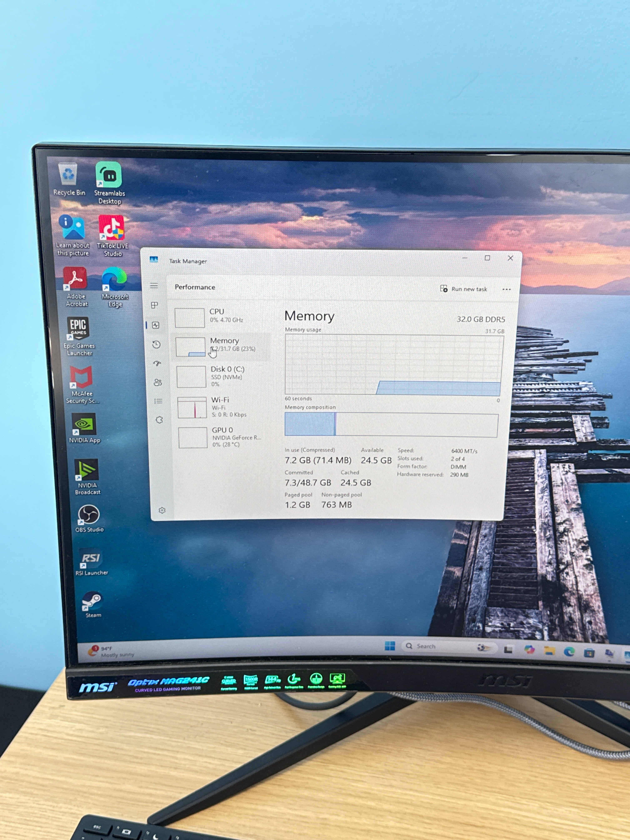Open Microsoft Edge desktop shortcut
This screenshot has width=630, height=840.
pyautogui.click(x=115, y=287)
